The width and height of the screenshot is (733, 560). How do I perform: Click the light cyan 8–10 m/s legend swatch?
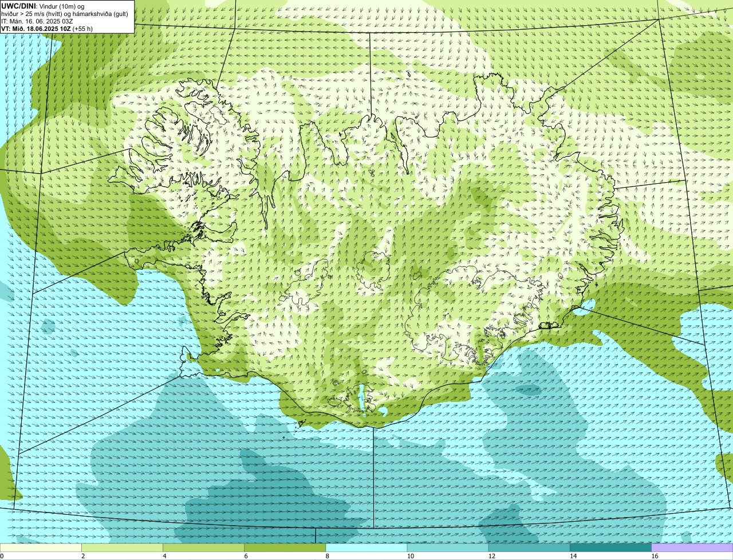[x=366, y=547]
